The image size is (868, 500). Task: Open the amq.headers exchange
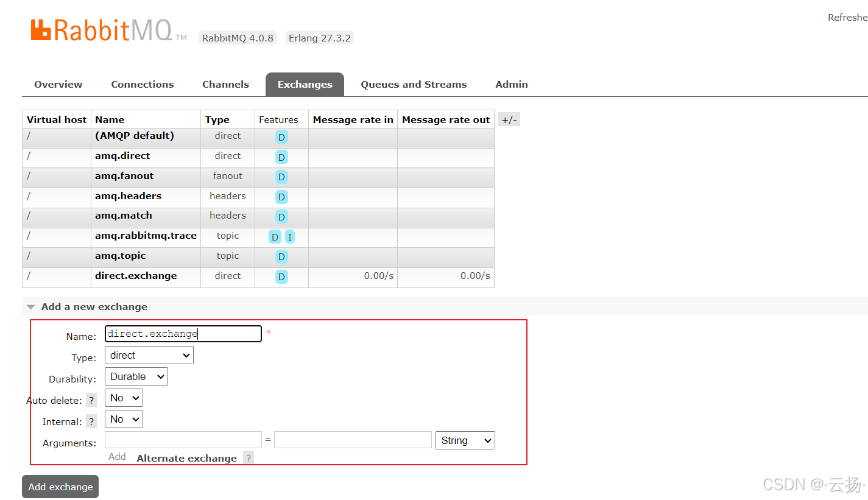pos(128,196)
